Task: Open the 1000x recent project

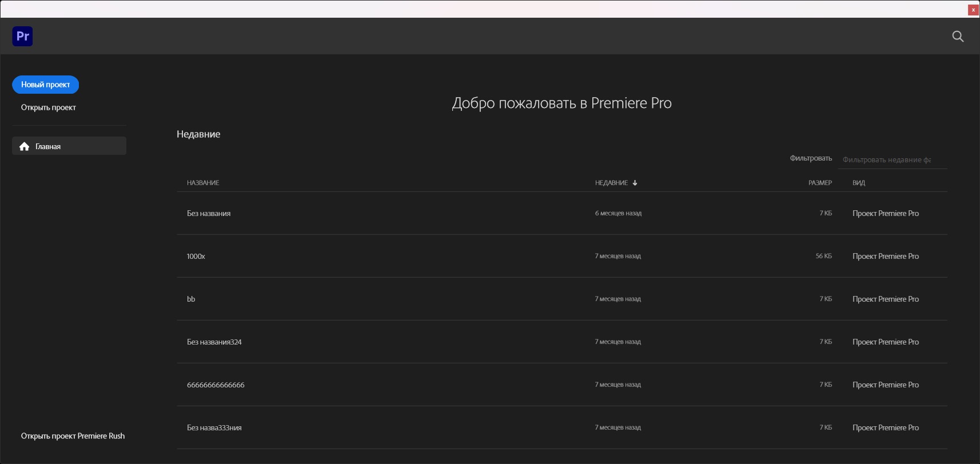Action: [x=196, y=256]
